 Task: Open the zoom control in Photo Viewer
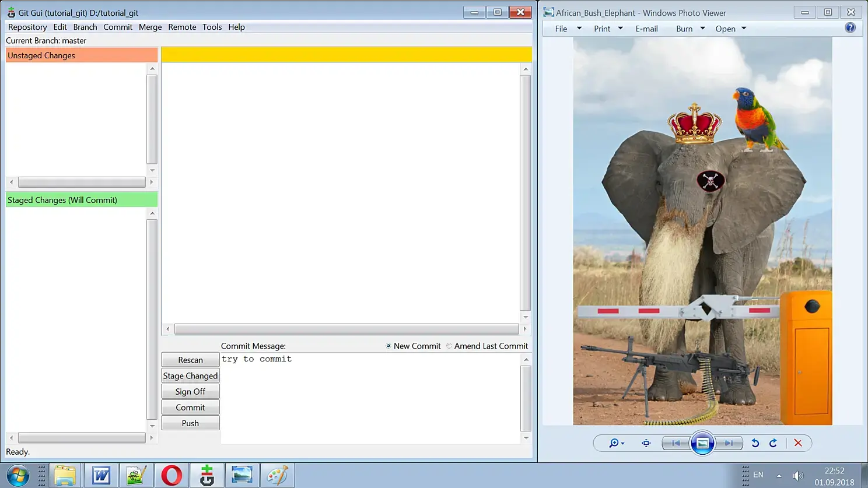pos(616,443)
